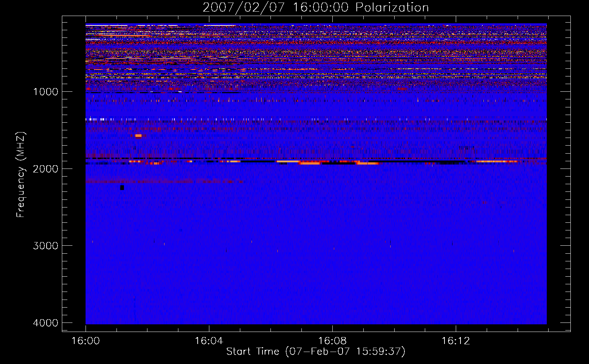Select the 3000 frequency tick label
The height and width of the screenshot is (364, 589).
click(x=46, y=245)
